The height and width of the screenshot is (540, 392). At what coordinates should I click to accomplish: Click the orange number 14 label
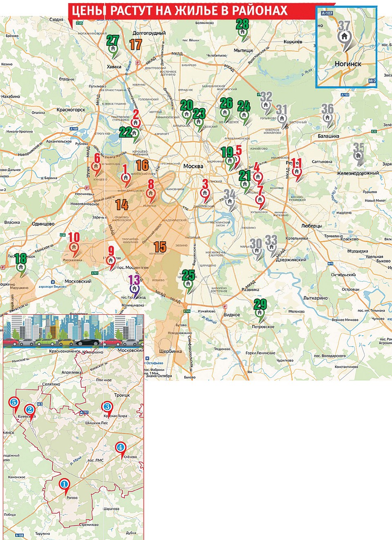click(121, 204)
